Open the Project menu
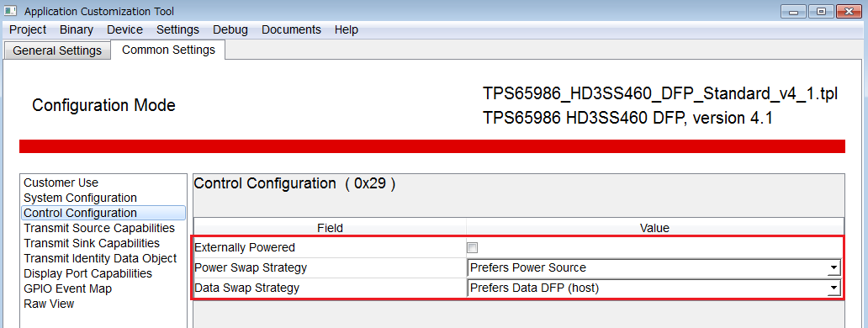Image resolution: width=868 pixels, height=328 pixels. (x=29, y=30)
